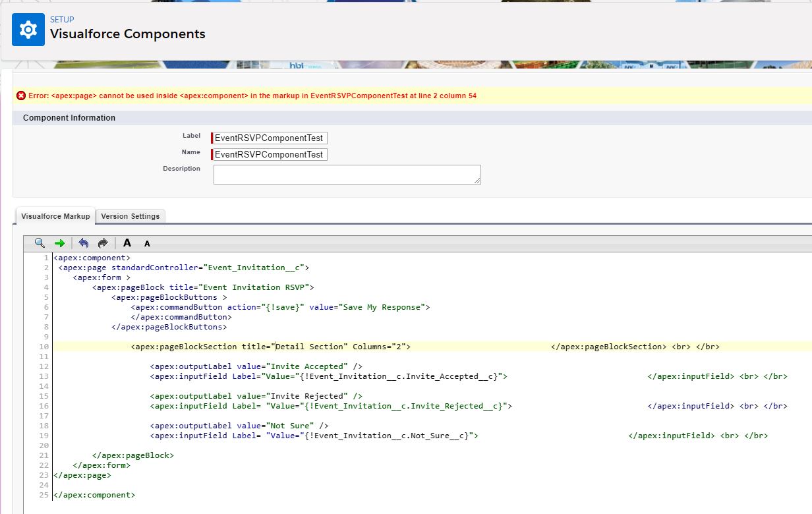Click the commandButton Save My Response line
This screenshot has width=812, height=514.
pos(280,307)
